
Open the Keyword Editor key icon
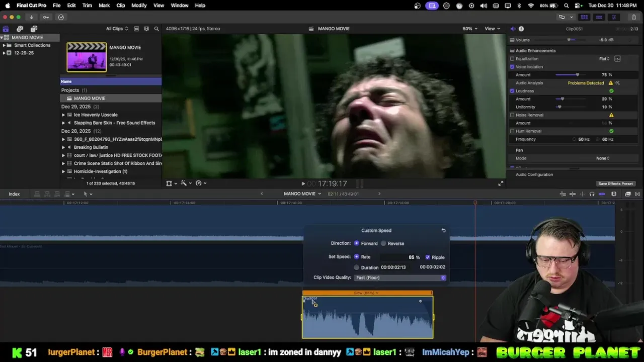46,17
